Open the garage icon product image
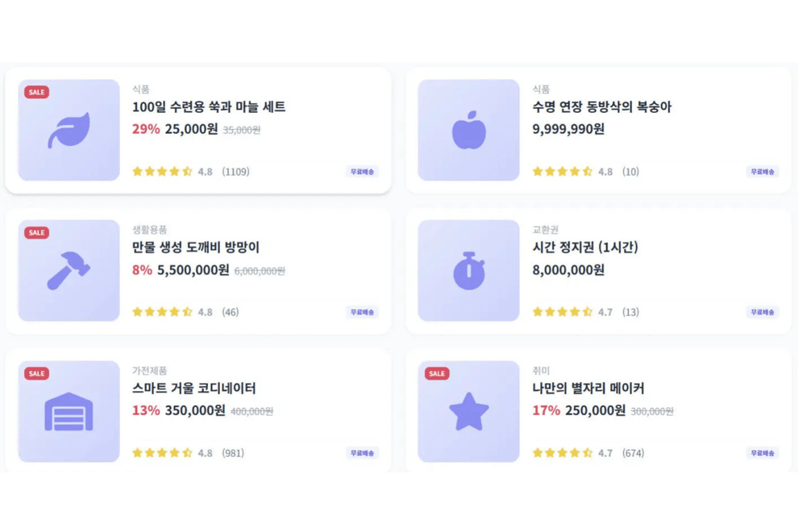 tap(69, 411)
